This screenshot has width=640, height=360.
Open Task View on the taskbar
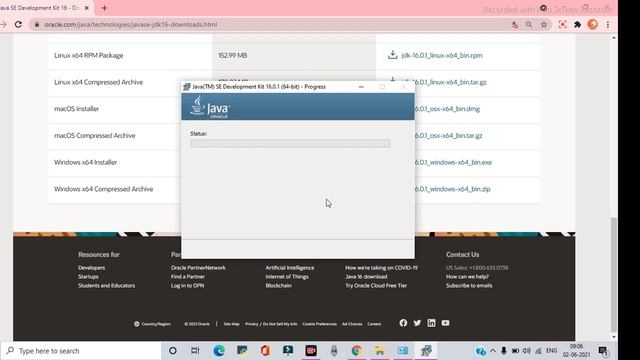[195, 351]
